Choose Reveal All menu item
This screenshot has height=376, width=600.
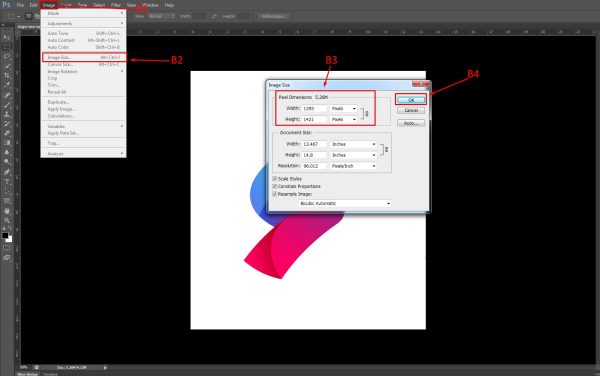(x=83, y=92)
